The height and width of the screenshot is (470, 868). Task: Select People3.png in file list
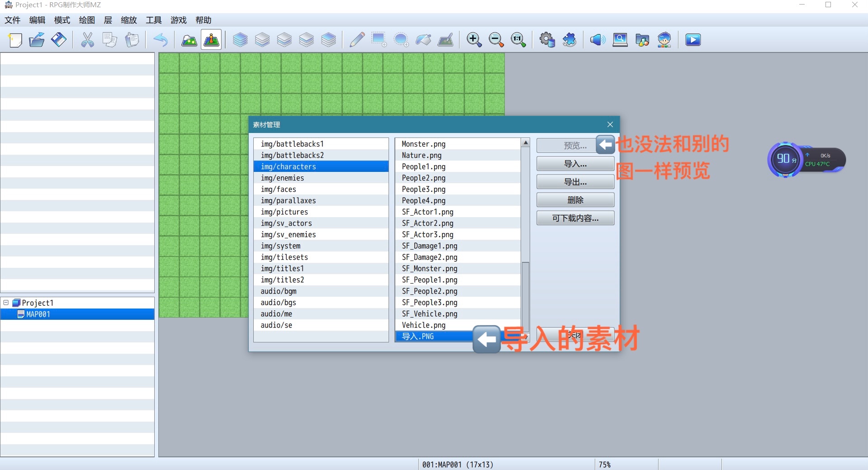click(458, 189)
